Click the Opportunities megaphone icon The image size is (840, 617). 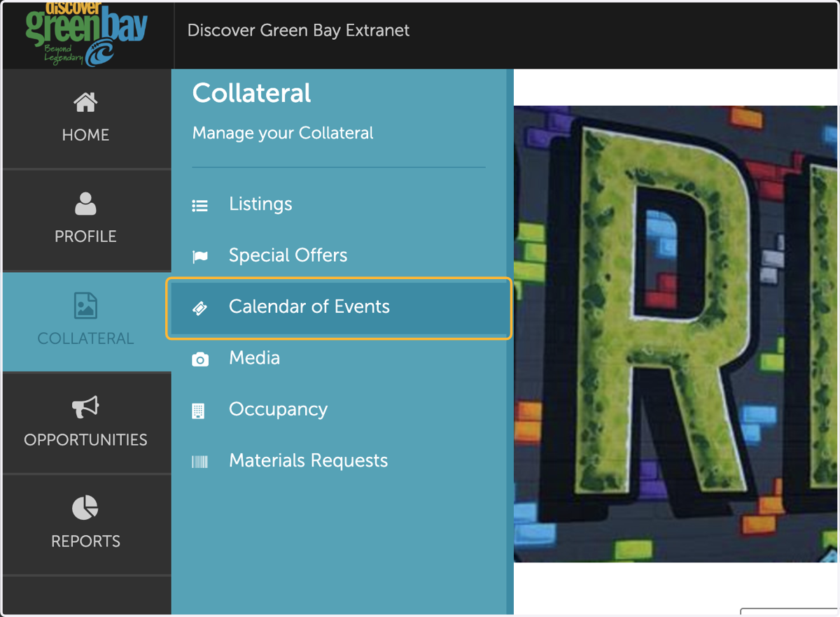(85, 407)
